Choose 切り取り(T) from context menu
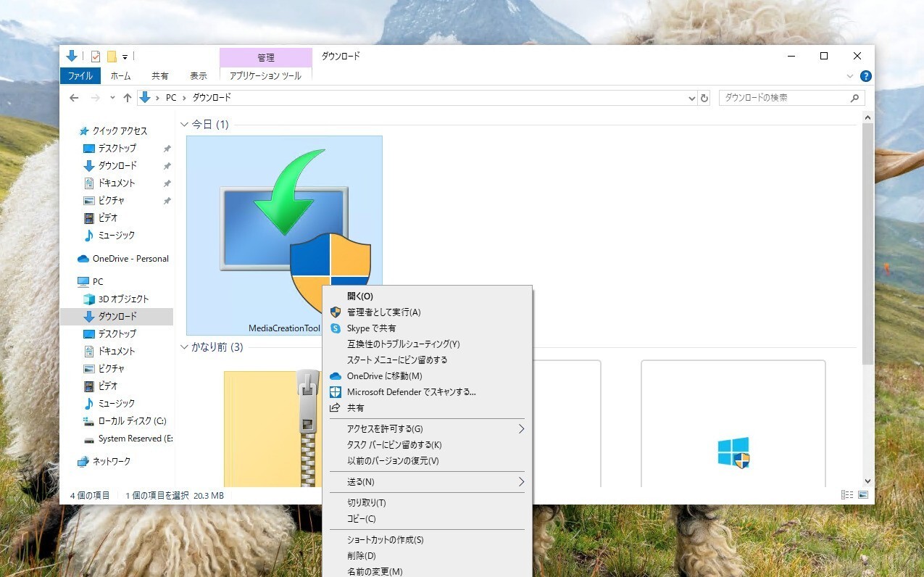The image size is (924, 577). click(427, 503)
